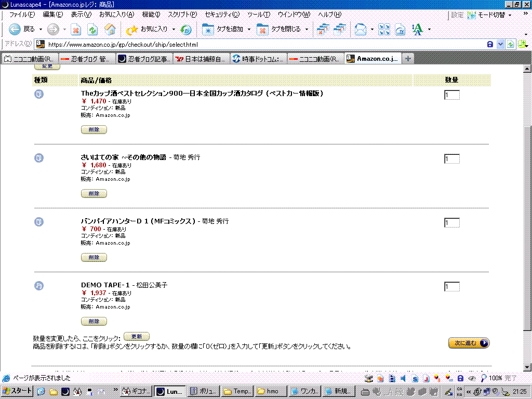Image resolution: width=532 pixels, height=399 pixels.
Task: Delete さいはての家 item with 削除 button
Action: [x=94, y=193]
